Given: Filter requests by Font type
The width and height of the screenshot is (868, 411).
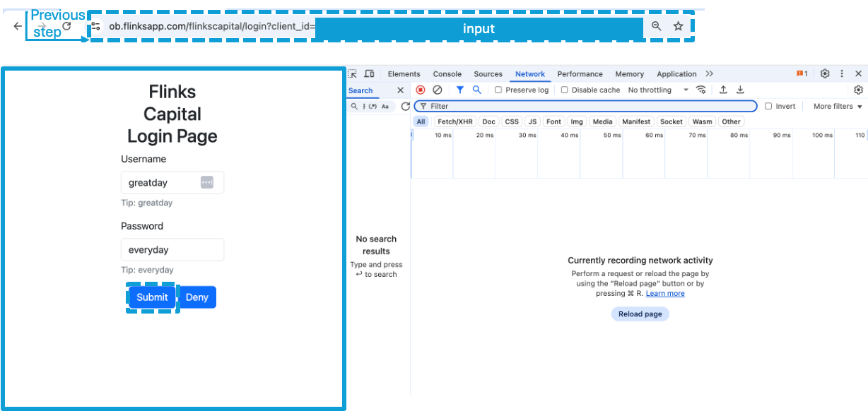Looking at the screenshot, I should coord(554,121).
